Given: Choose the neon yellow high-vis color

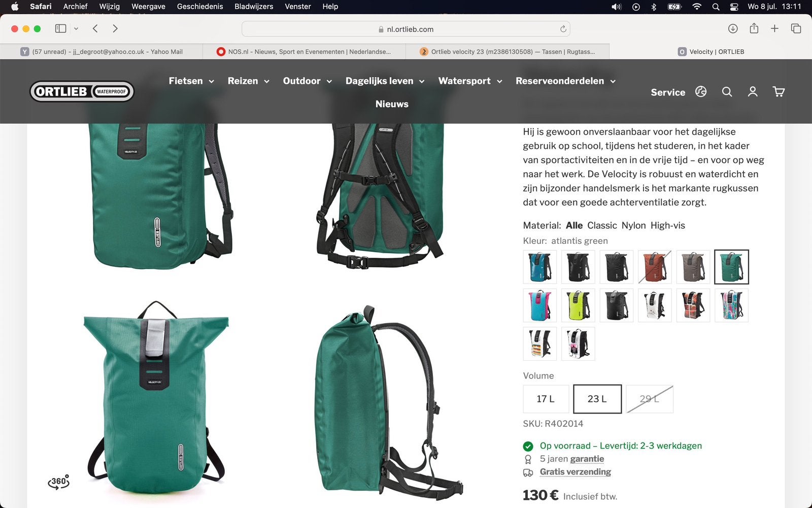Looking at the screenshot, I should click(578, 305).
